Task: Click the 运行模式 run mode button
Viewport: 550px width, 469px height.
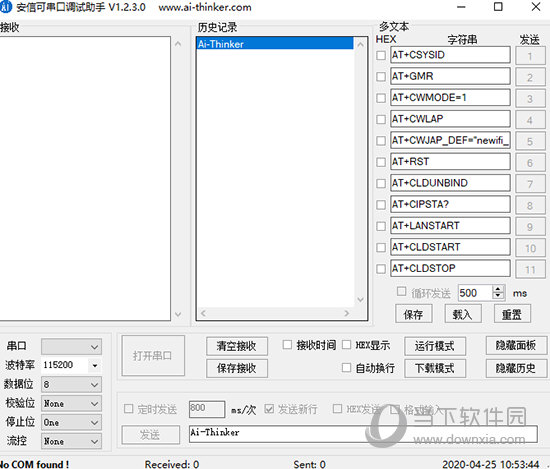Action: coord(435,346)
